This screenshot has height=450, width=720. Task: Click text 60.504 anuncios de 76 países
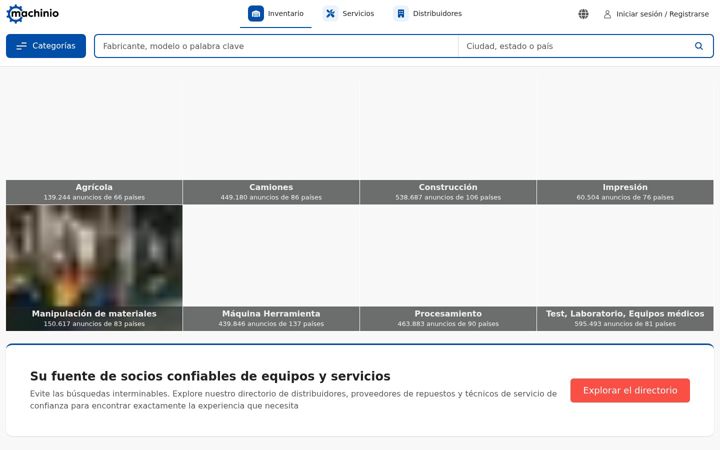point(625,197)
